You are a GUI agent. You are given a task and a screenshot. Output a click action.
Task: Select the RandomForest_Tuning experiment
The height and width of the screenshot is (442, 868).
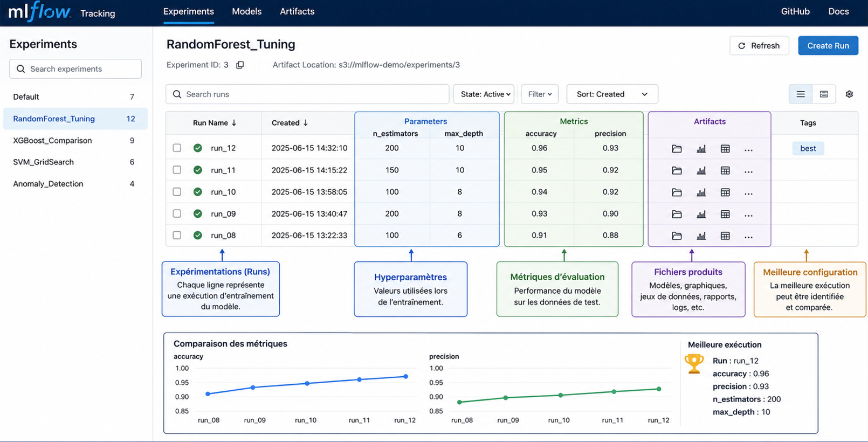75,119
